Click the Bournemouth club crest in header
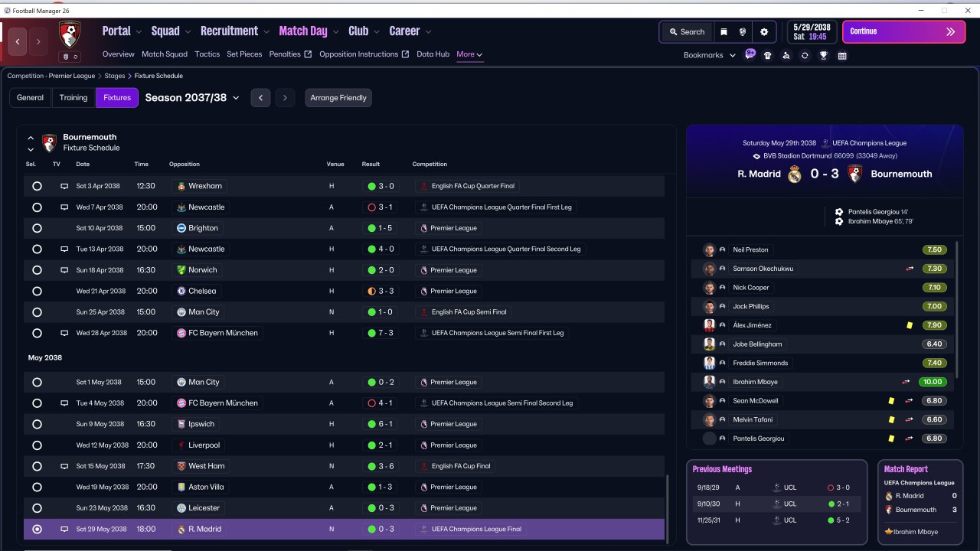 tap(70, 34)
